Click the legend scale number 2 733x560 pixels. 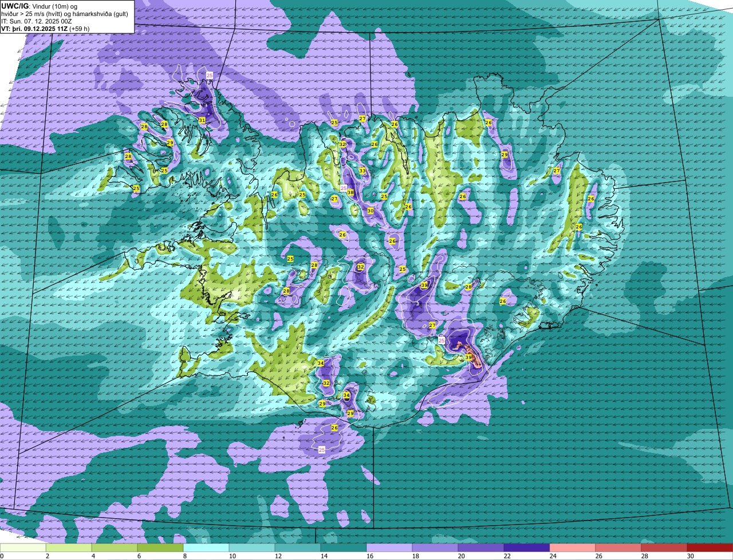pyautogui.click(x=47, y=556)
